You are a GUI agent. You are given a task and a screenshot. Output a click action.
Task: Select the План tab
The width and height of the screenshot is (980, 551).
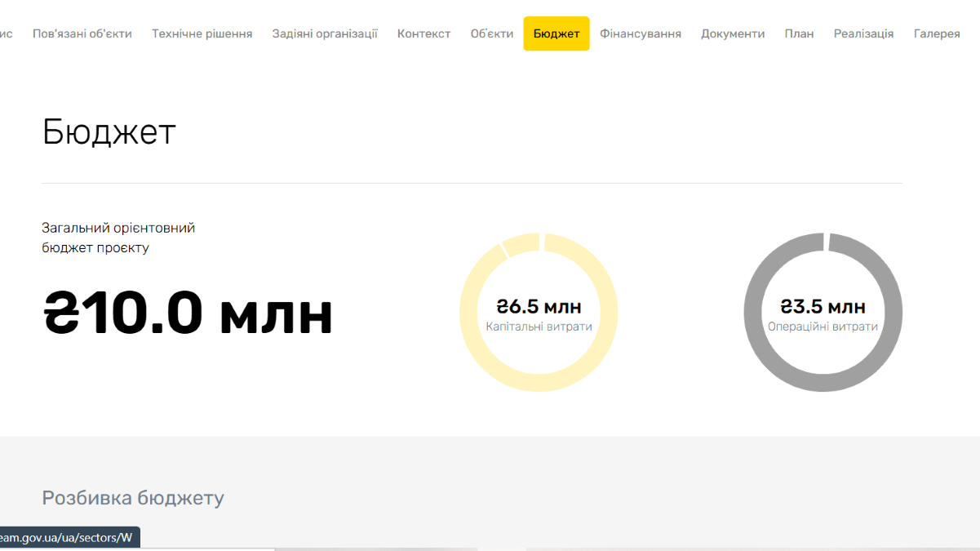[799, 33]
